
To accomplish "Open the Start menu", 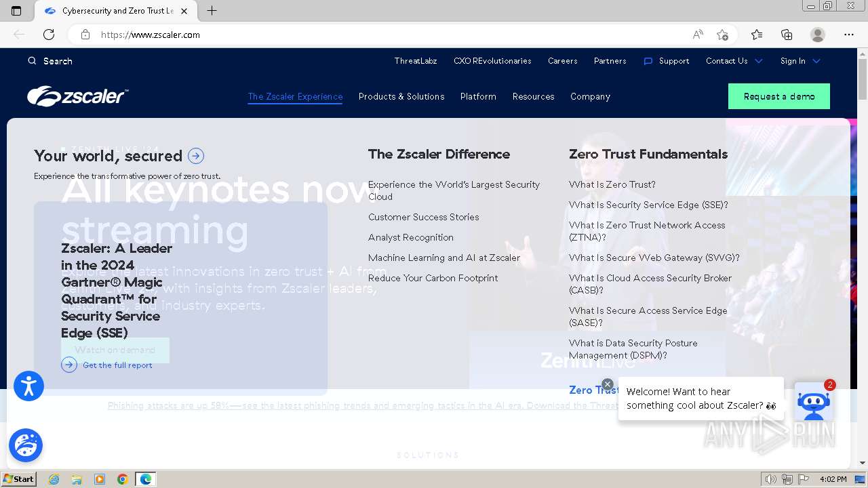I will 19,479.
